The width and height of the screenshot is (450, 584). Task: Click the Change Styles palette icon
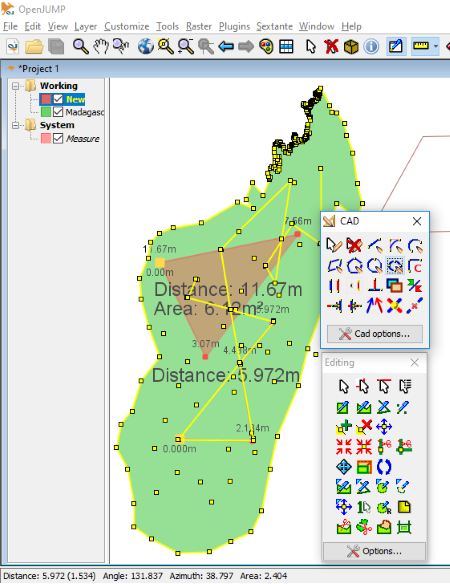click(266, 47)
